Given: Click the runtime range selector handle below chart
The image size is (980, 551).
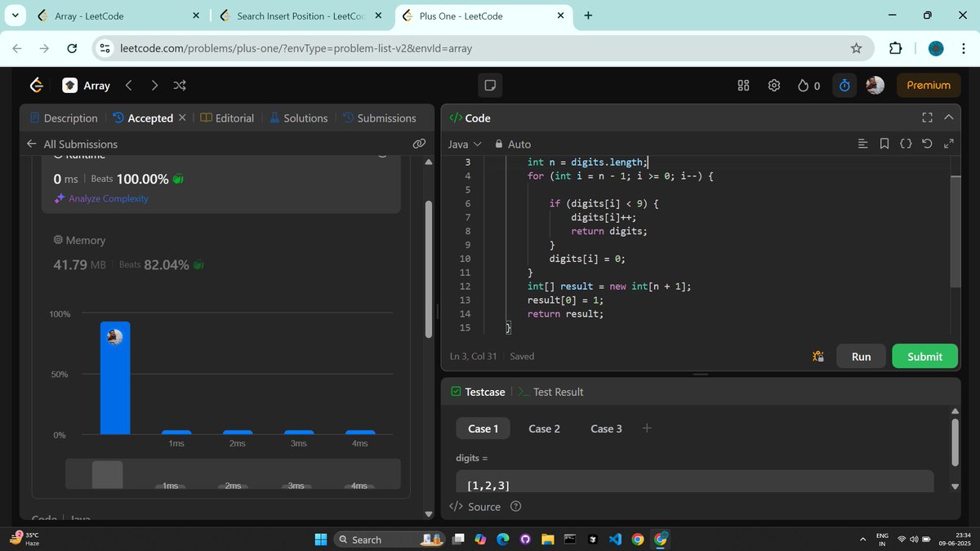Looking at the screenshot, I should click(107, 474).
